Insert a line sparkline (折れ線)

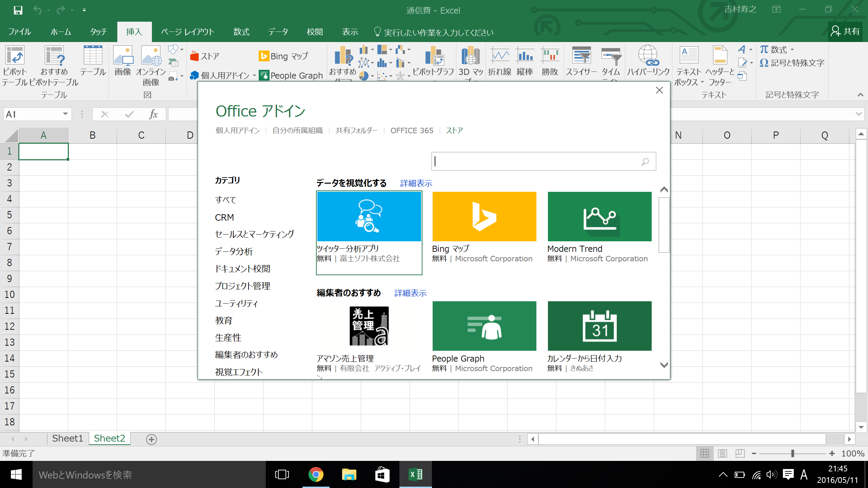pyautogui.click(x=500, y=61)
